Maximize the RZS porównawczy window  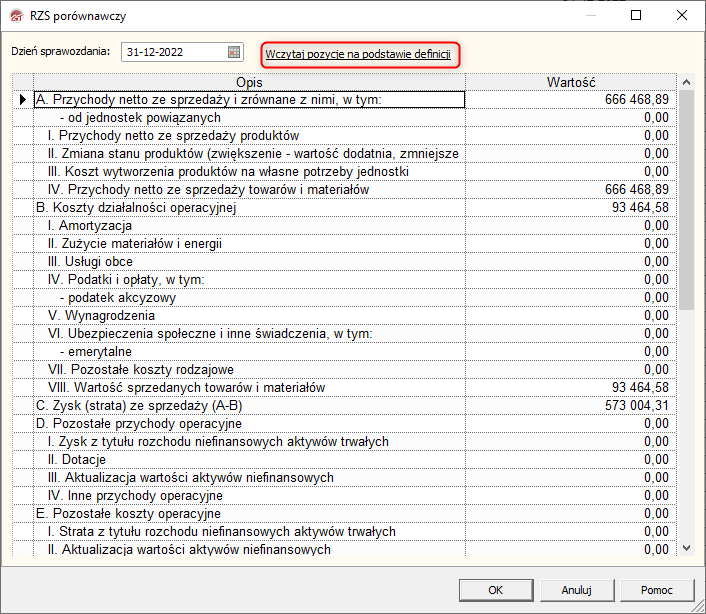point(636,16)
